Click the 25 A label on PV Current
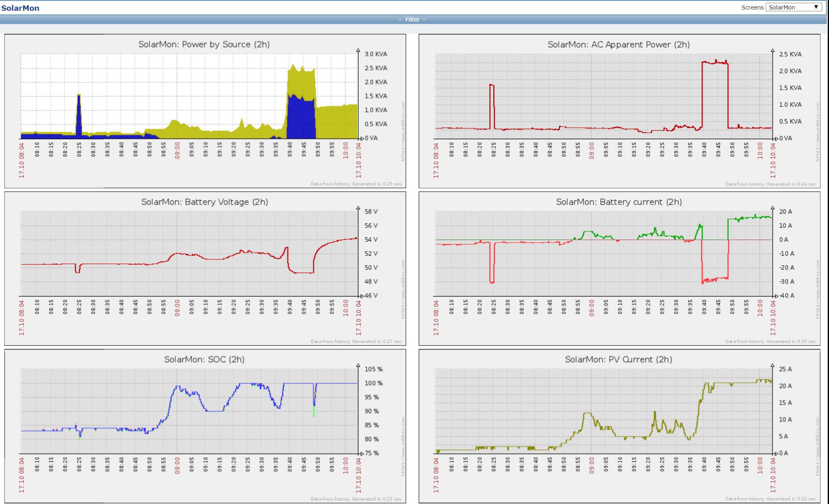This screenshot has width=829, height=504. point(785,369)
